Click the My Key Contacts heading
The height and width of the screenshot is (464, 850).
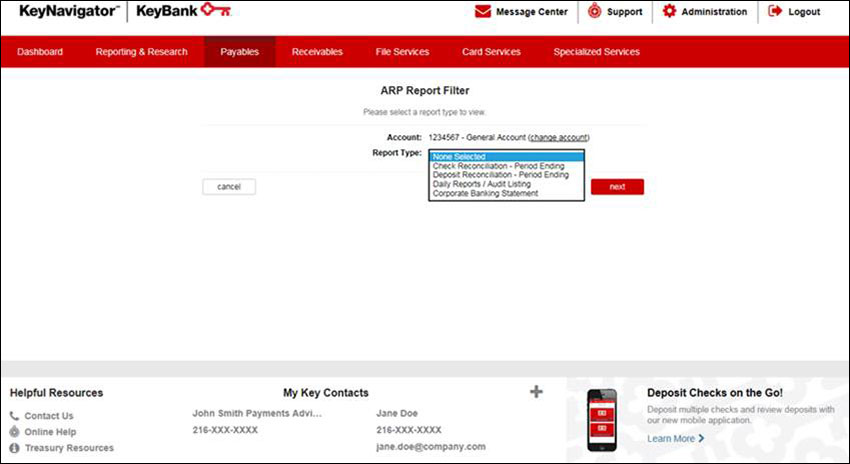pyautogui.click(x=326, y=392)
